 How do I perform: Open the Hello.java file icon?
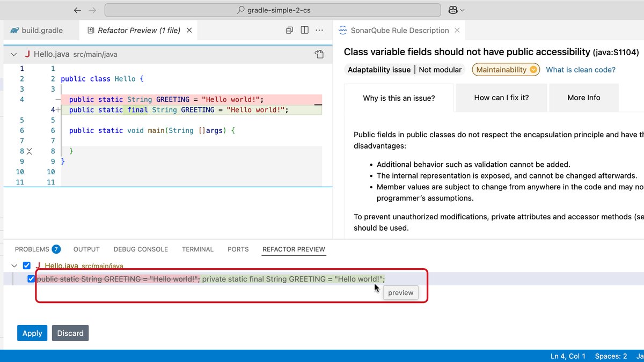point(319,54)
